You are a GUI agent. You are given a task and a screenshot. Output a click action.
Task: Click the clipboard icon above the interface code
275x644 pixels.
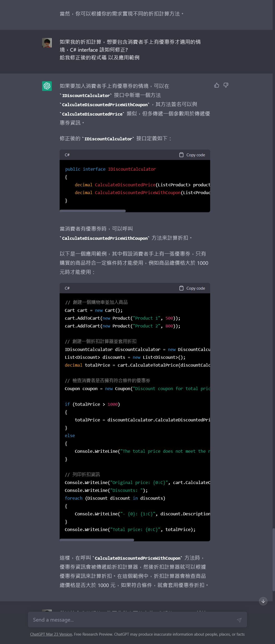tap(181, 155)
